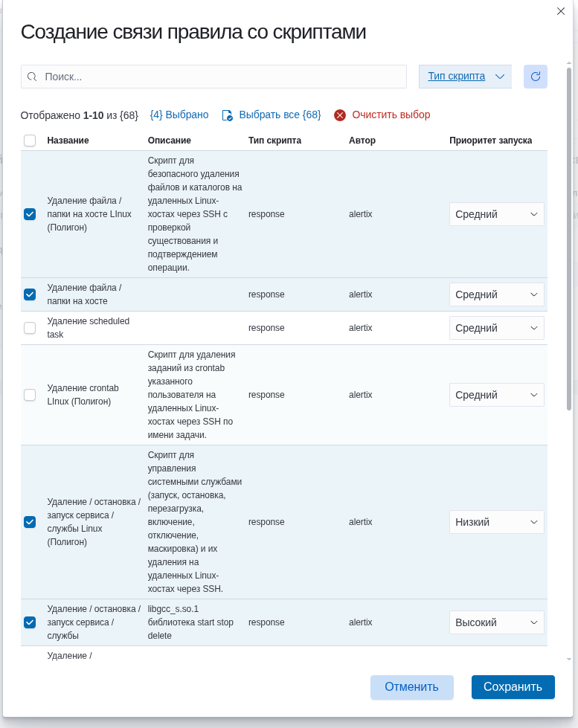Click the red clear selection icon
This screenshot has width=578, height=728.
point(340,115)
